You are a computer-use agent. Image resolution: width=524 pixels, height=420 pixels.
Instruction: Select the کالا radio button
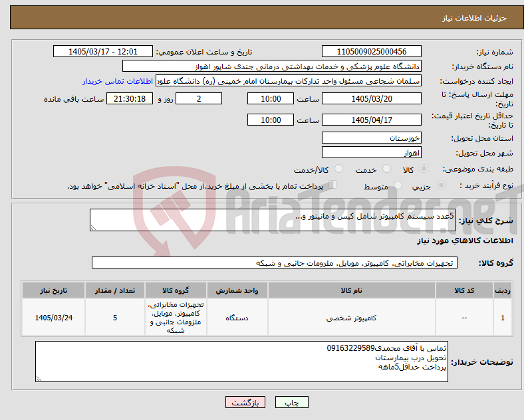424,169
